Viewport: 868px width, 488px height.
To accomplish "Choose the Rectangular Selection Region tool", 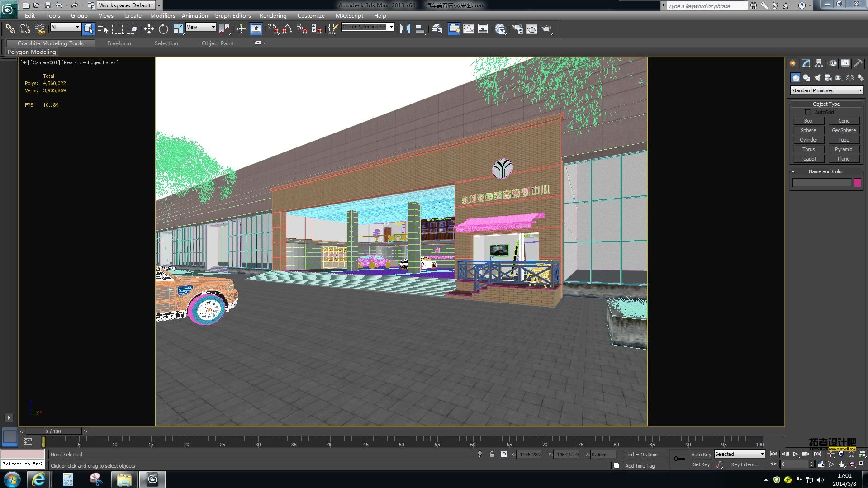I will [117, 29].
